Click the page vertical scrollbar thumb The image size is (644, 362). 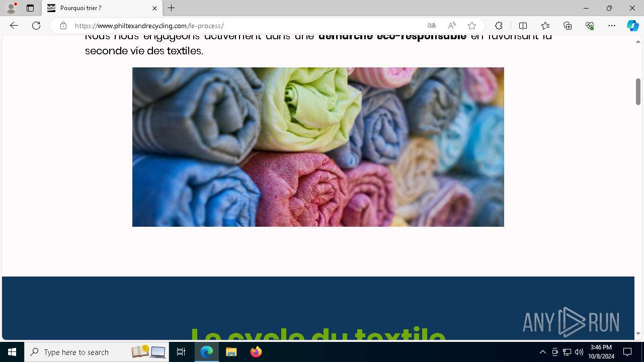click(x=638, y=92)
